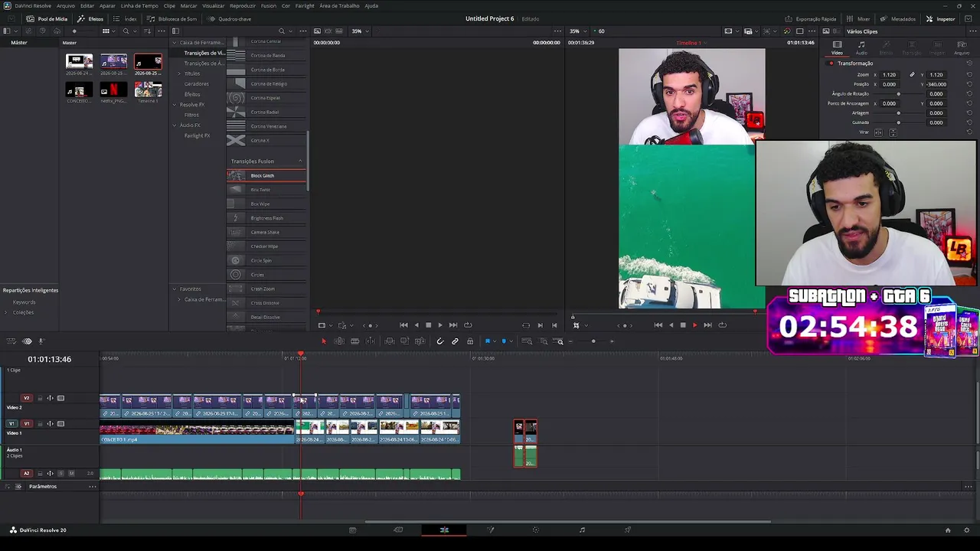Toggle Zoom X/Y link chain
980x551 pixels.
(x=912, y=75)
